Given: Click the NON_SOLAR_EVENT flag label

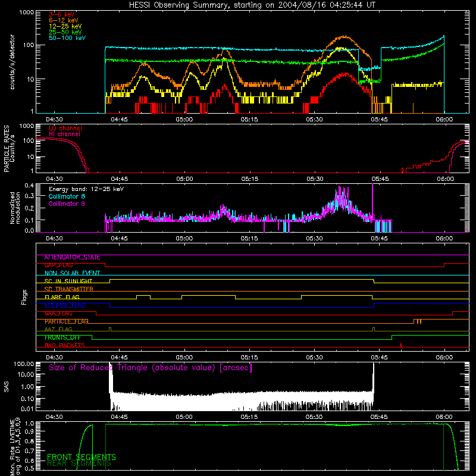Looking at the screenshot, I should point(72,273).
